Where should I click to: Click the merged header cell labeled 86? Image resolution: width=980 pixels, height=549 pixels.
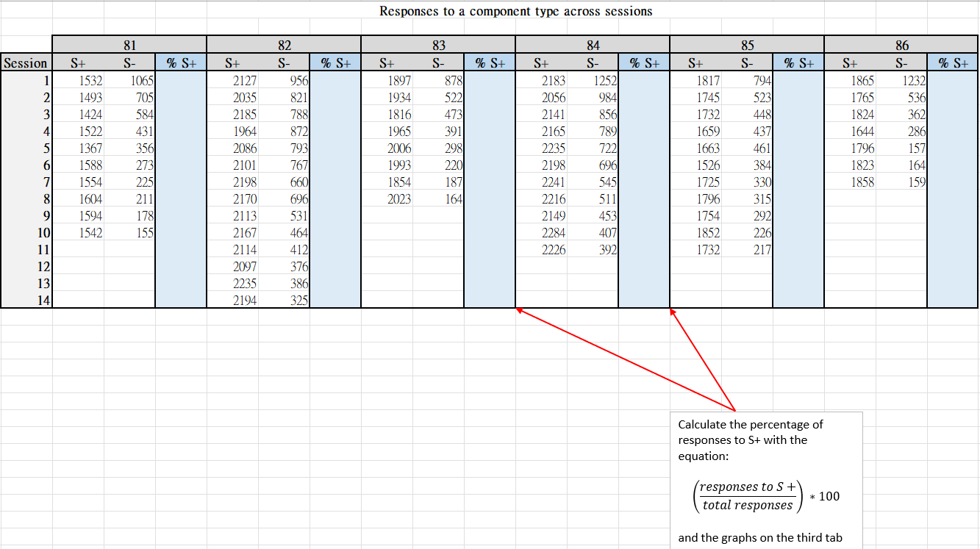tap(901, 45)
